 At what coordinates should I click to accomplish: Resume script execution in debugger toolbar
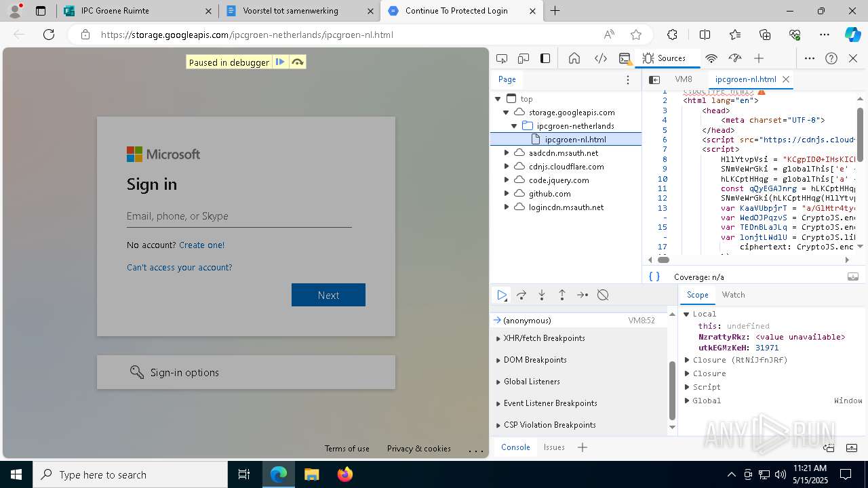(x=502, y=295)
